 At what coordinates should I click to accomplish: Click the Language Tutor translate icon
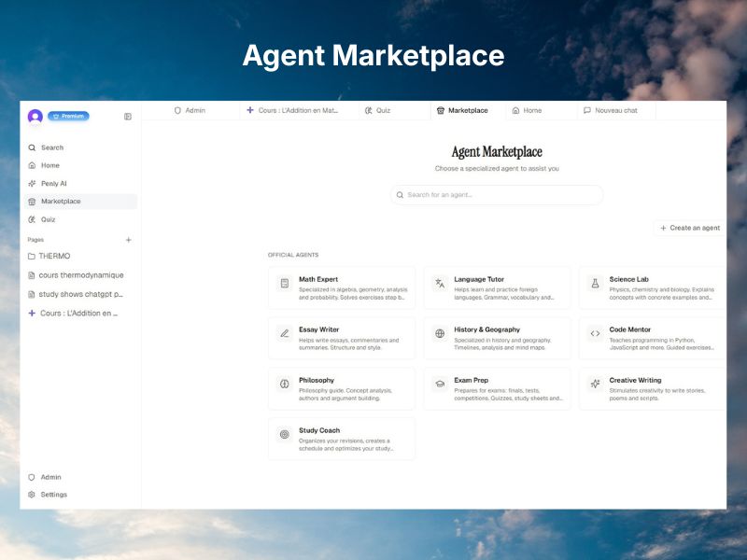click(440, 284)
